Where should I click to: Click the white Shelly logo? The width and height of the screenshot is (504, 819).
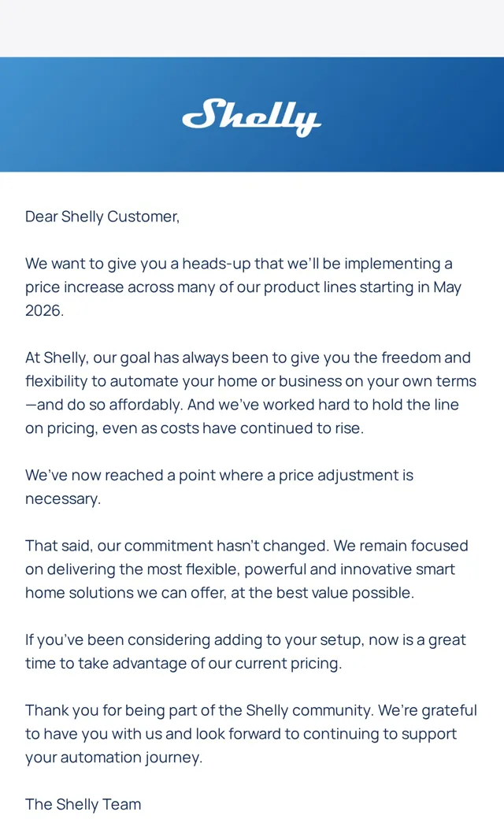click(251, 117)
